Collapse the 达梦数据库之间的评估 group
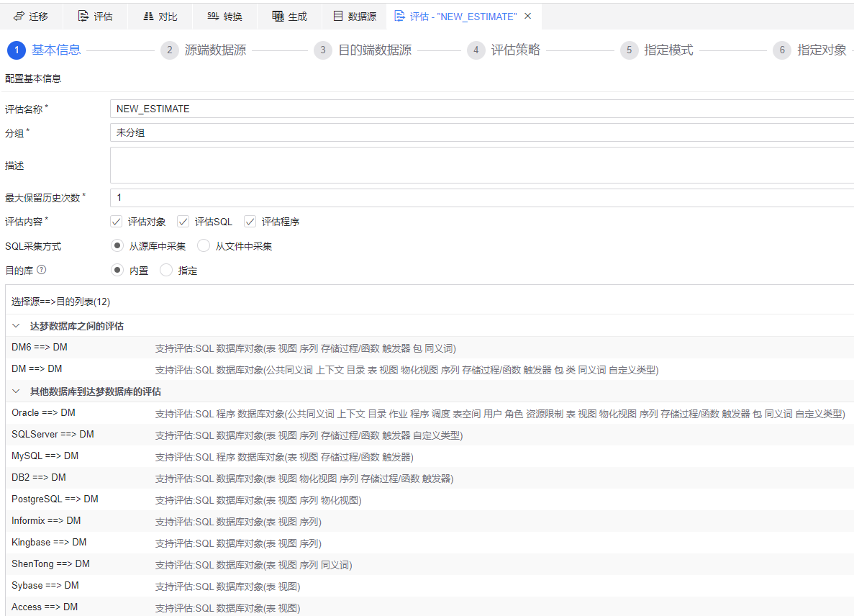 coord(16,326)
